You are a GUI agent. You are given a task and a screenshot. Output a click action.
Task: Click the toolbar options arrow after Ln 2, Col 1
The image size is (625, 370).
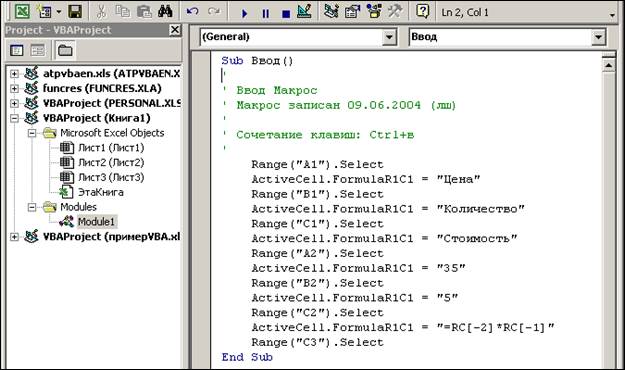[612, 15]
